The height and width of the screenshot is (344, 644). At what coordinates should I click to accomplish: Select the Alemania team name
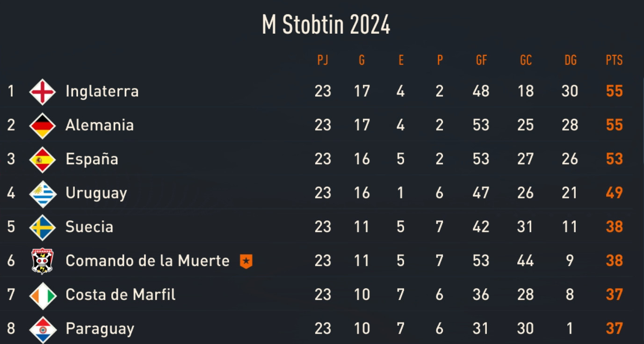[x=100, y=125]
